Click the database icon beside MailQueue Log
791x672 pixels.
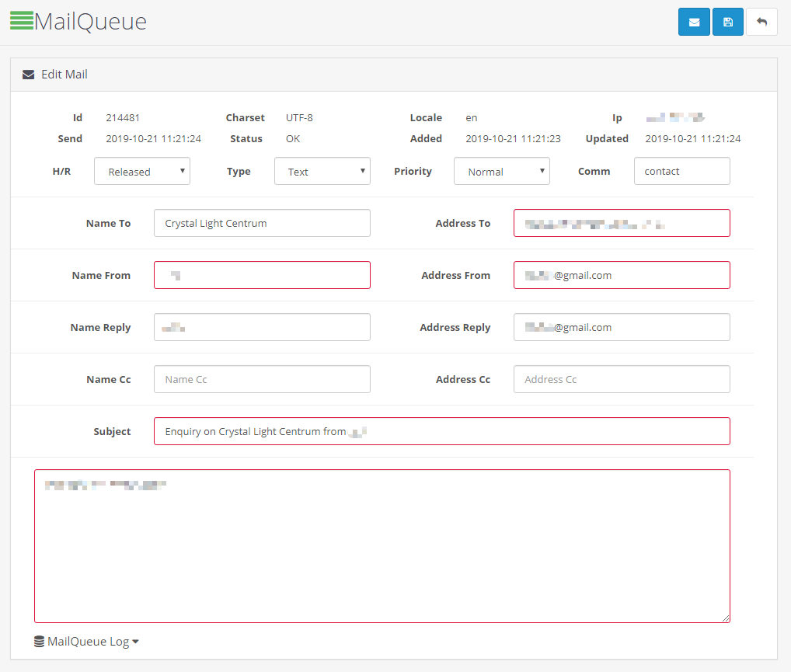tap(39, 641)
